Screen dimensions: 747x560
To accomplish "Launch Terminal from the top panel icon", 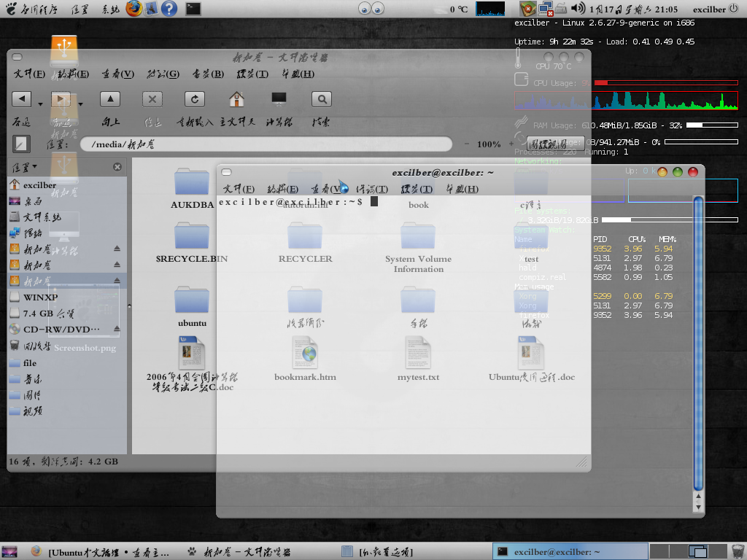I will point(193,9).
